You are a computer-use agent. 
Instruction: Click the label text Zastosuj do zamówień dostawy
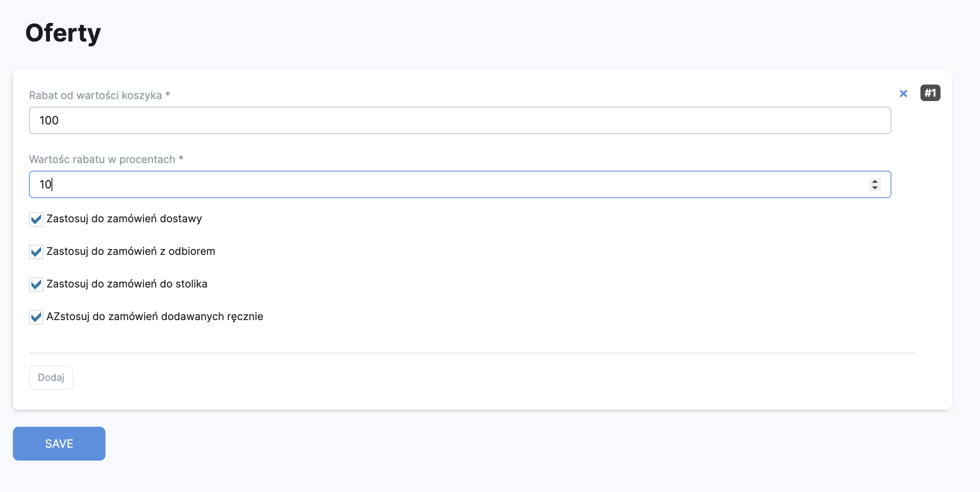pos(124,219)
